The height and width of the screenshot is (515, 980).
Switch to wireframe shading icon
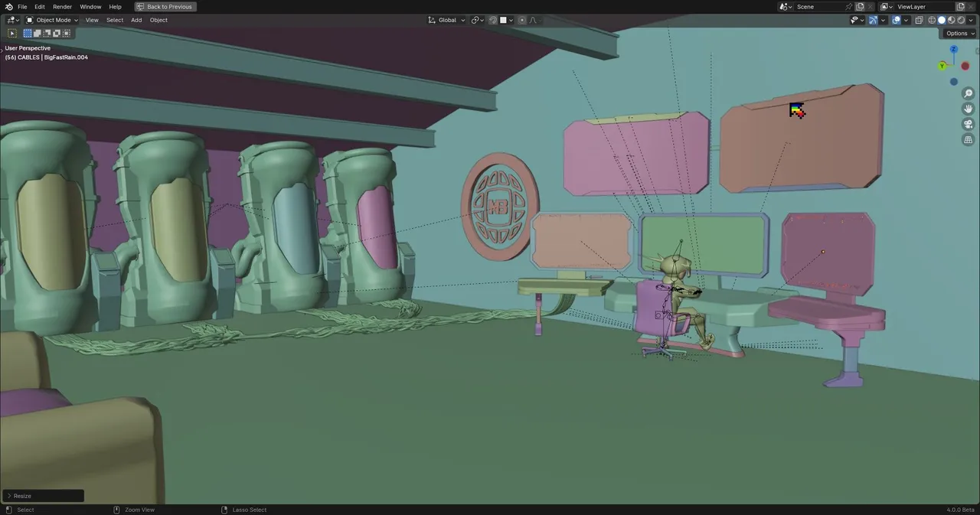pyautogui.click(x=932, y=20)
